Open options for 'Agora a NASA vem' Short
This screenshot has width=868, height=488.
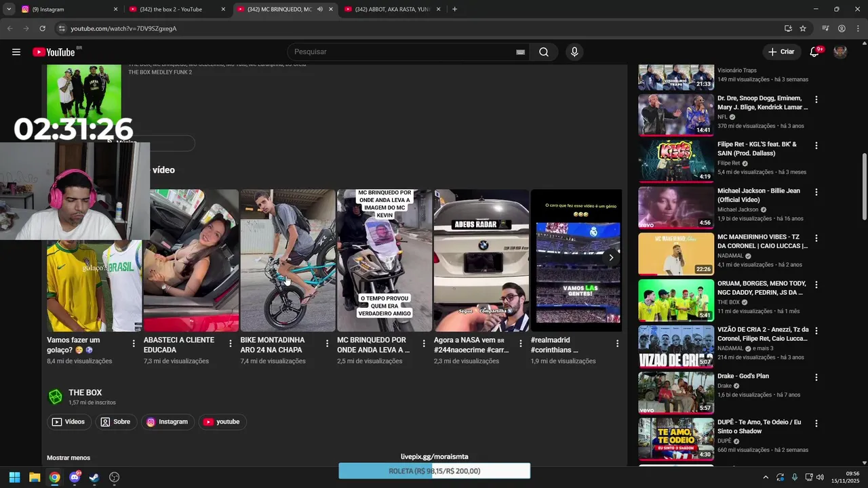tap(520, 344)
